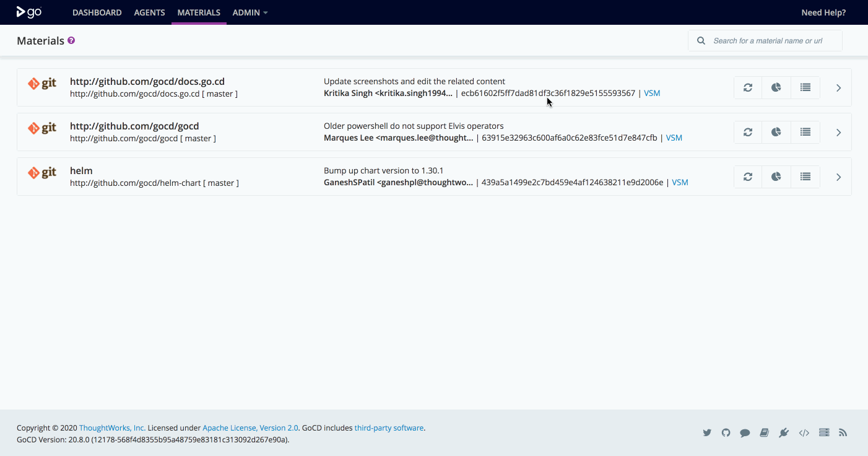
Task: Open usages pie-chart icon for gocd/gocd material
Action: 776,133
